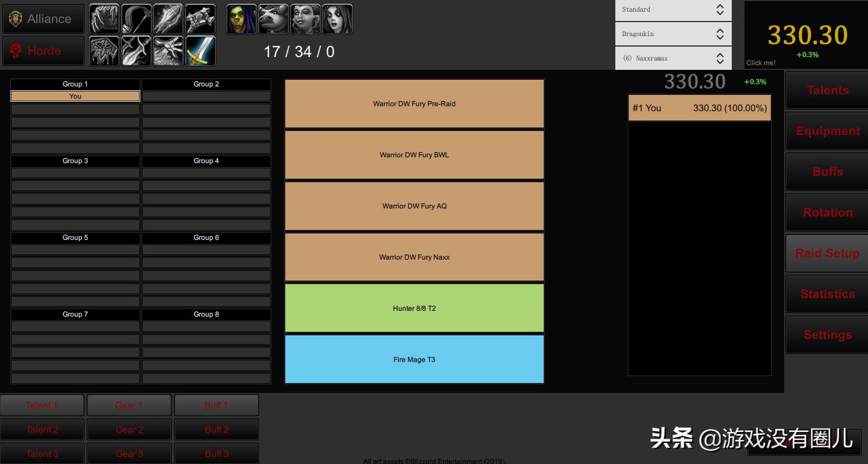Select the Warrior sword class icon
The image size is (868, 464).
pos(200,51)
